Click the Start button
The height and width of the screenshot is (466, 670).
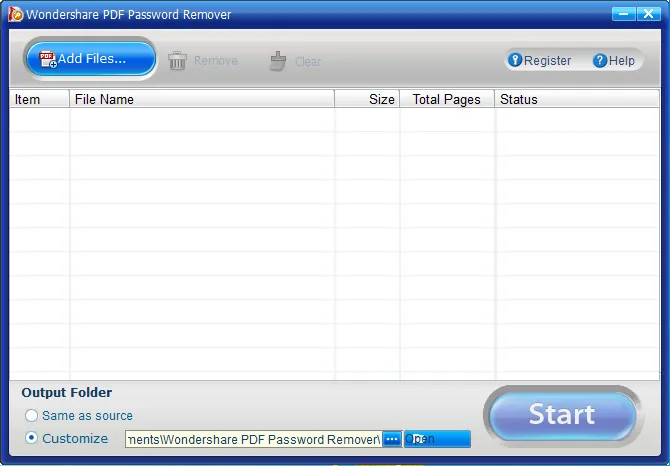point(563,415)
